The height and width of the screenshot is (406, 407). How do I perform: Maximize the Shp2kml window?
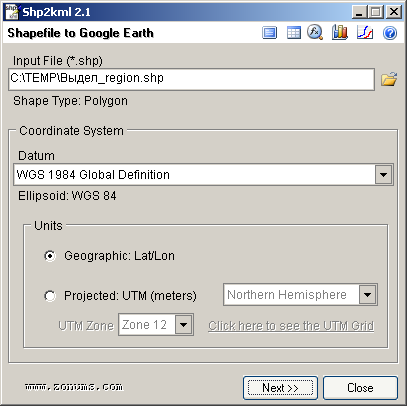click(x=376, y=12)
